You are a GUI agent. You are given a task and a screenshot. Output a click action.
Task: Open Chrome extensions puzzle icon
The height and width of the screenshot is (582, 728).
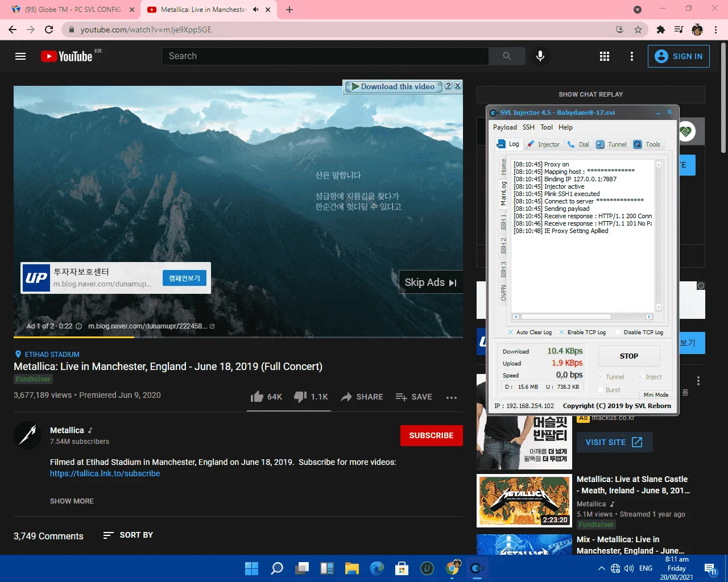point(660,30)
